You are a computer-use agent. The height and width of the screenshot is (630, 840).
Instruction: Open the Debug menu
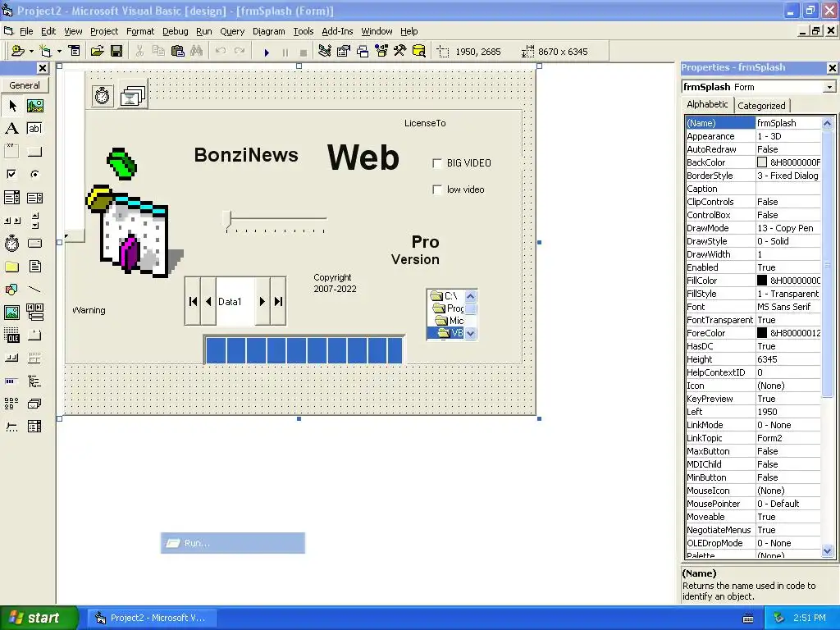pyautogui.click(x=176, y=31)
